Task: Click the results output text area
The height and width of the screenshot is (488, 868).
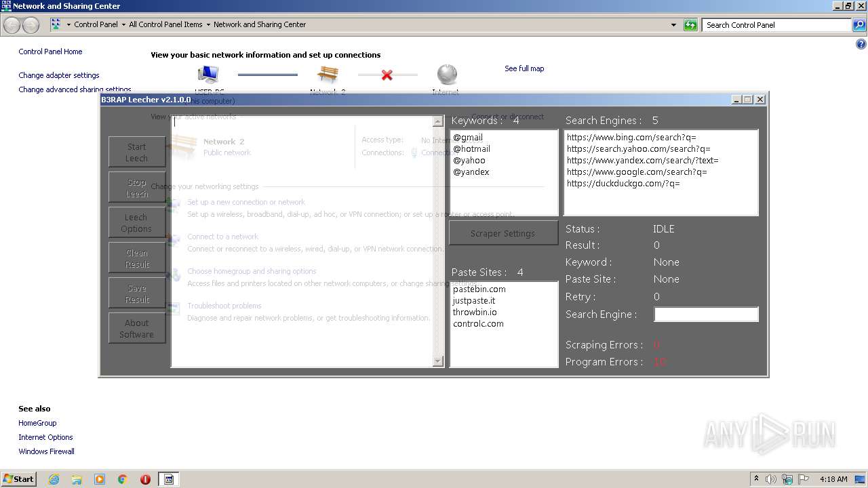Action: pos(302,241)
